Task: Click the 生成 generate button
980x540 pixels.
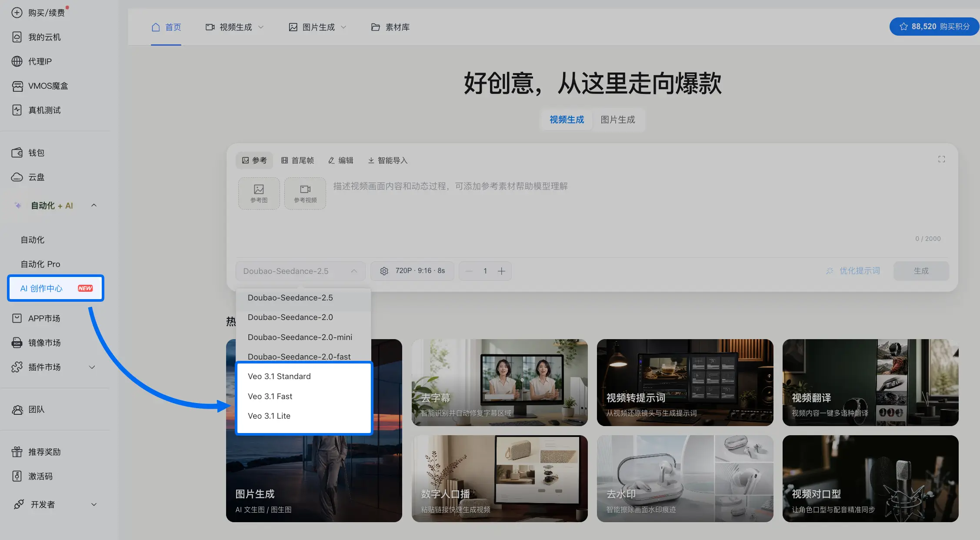Action: (921, 271)
